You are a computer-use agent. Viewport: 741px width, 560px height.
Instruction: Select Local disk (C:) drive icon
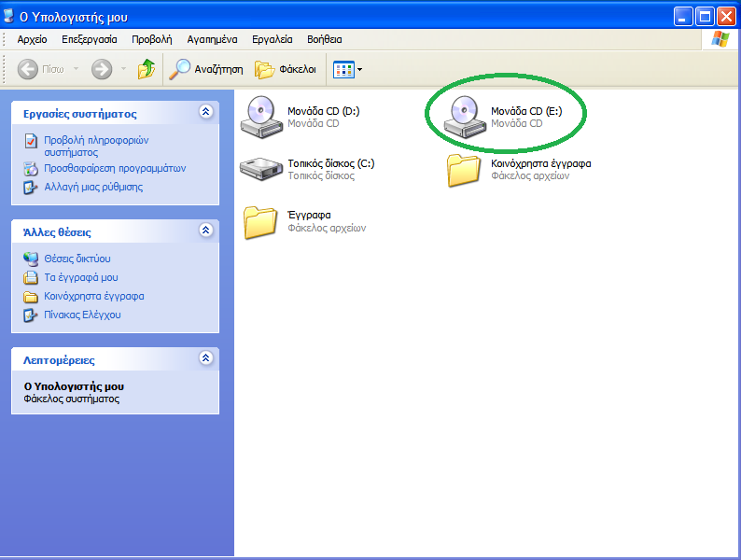[261, 169]
